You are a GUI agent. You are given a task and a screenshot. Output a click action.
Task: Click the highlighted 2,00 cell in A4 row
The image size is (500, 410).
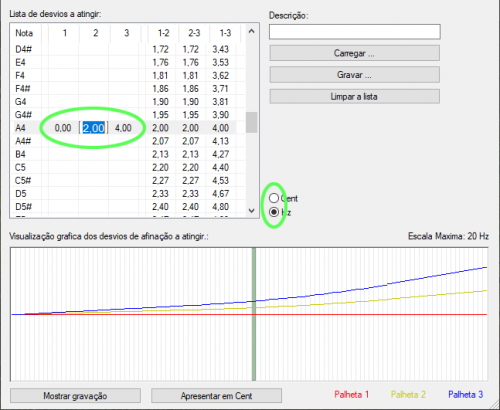93,128
